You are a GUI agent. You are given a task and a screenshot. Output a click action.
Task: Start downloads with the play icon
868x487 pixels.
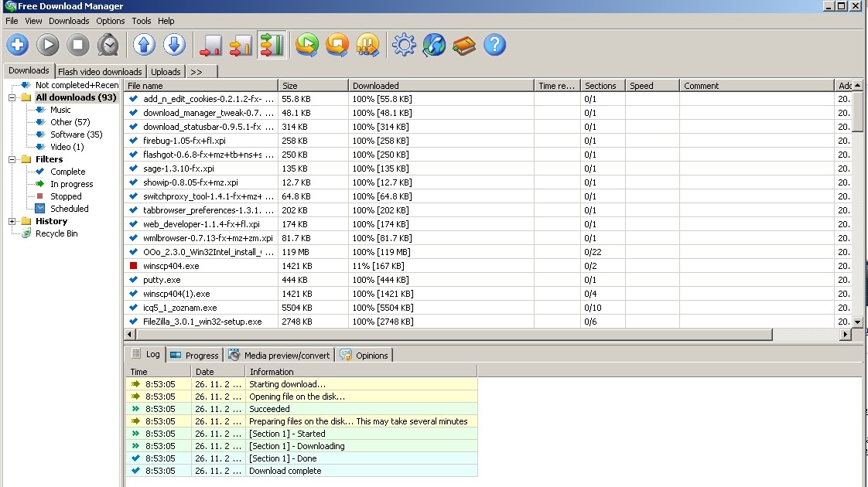pyautogui.click(x=48, y=45)
